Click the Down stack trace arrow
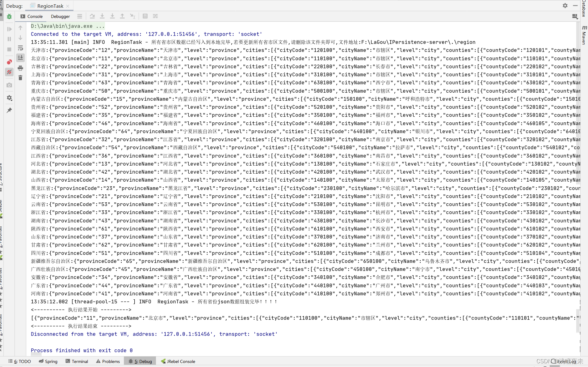Image resolution: width=588 pixels, height=367 pixels. click(20, 38)
